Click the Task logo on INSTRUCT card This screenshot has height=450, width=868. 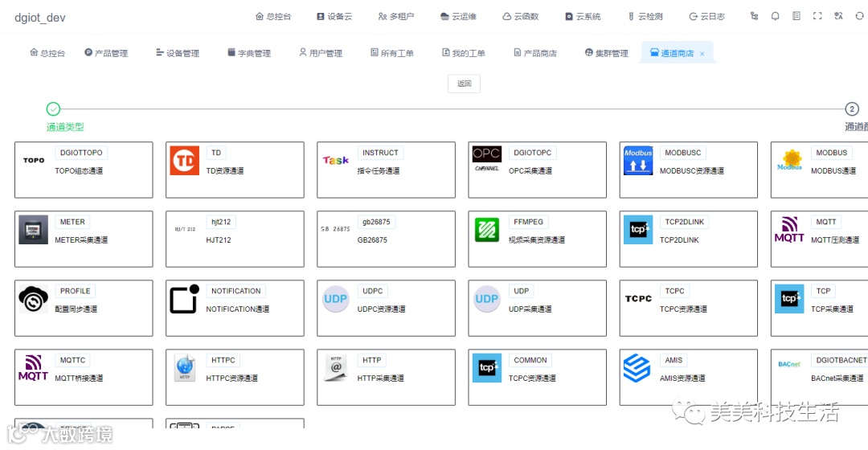pyautogui.click(x=335, y=161)
